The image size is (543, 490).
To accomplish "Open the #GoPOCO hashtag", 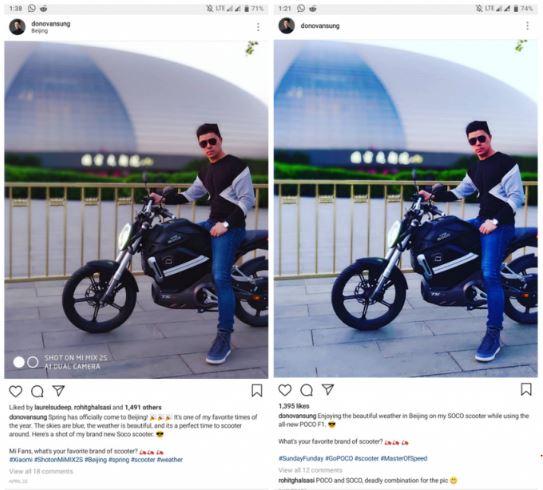I will (x=339, y=458).
